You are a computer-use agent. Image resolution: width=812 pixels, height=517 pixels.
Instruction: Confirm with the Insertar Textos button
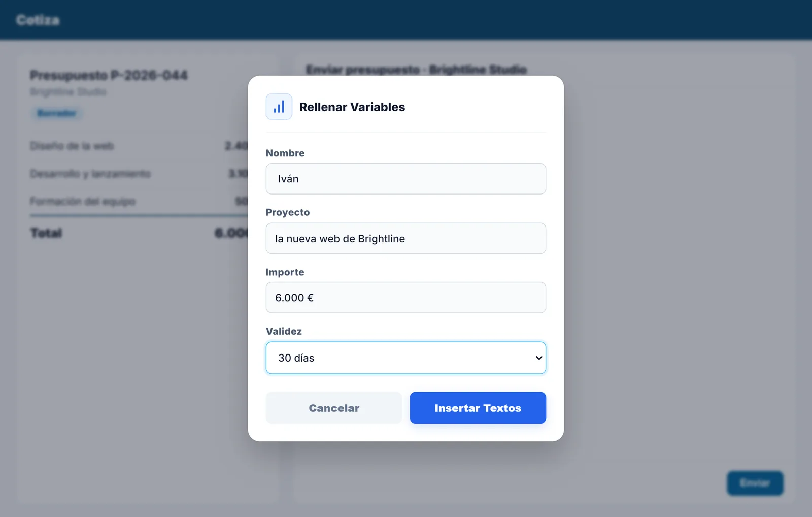[478, 408]
